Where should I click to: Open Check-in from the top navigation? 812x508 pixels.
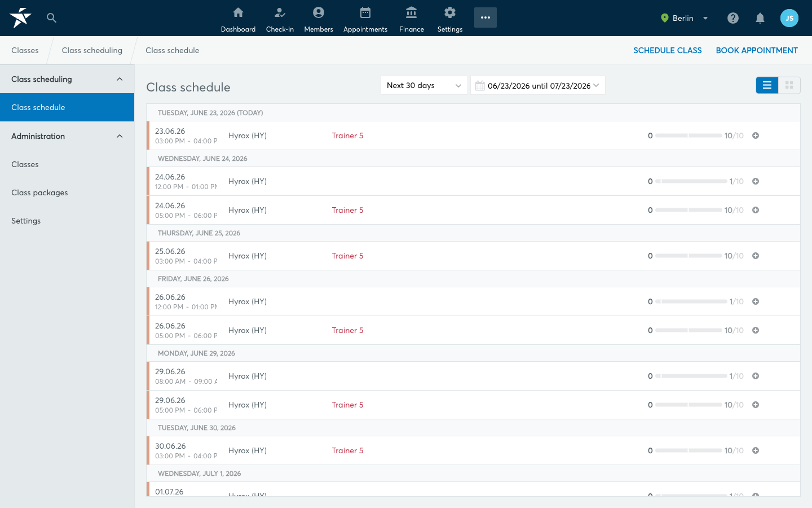tap(280, 19)
